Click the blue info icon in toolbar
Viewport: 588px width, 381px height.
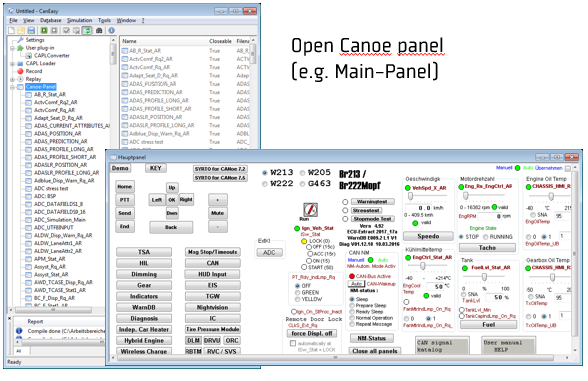tap(111, 30)
